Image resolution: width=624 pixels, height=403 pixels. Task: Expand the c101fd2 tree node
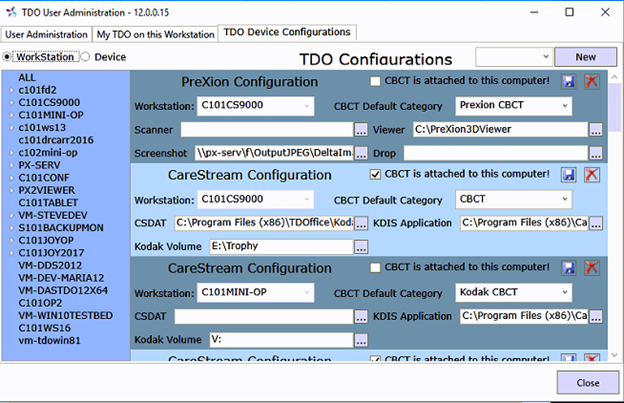(x=10, y=90)
